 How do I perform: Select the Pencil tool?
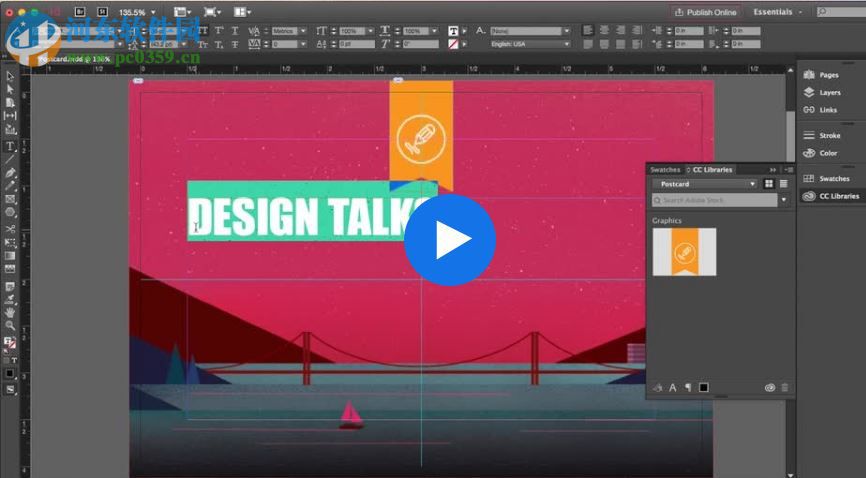pyautogui.click(x=10, y=186)
